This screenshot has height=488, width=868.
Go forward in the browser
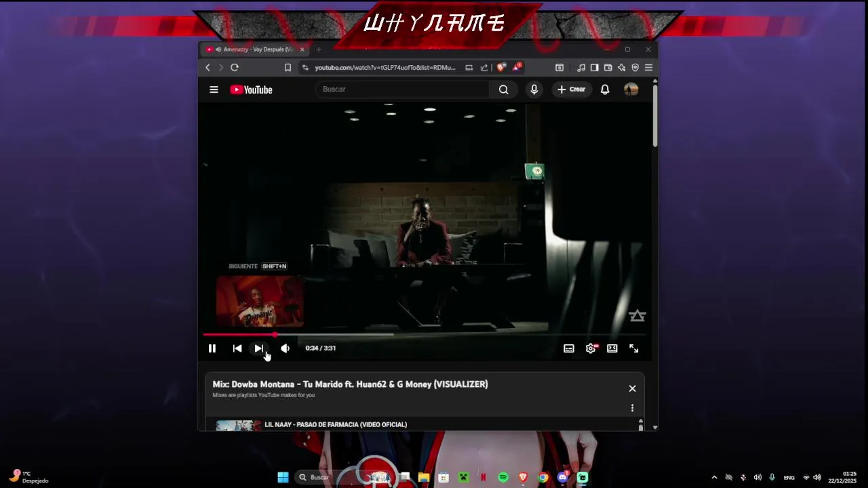220,68
